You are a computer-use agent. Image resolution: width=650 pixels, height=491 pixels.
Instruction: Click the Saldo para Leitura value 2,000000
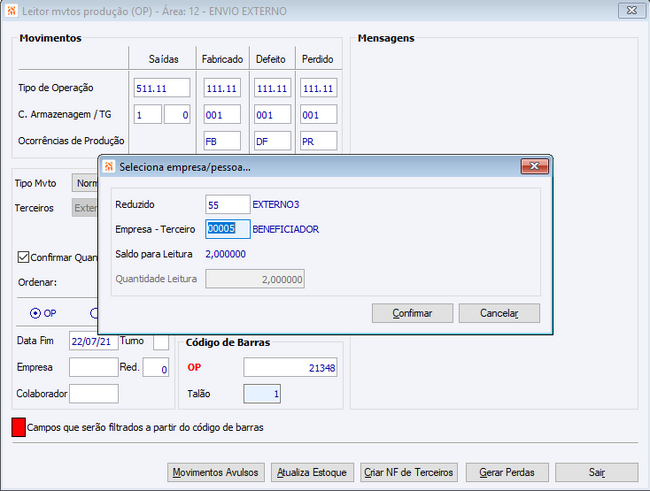coord(226,254)
